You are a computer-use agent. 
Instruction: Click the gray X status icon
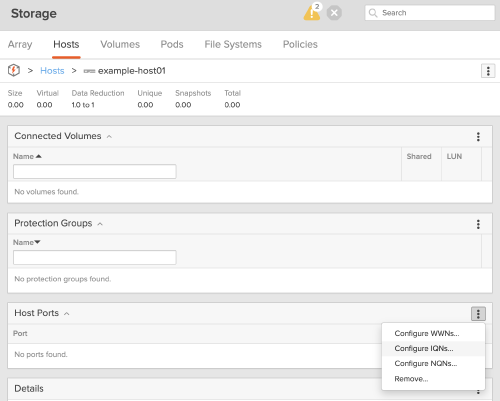334,13
